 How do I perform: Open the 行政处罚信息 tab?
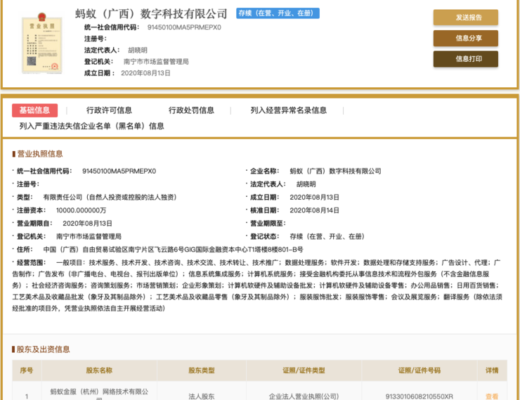[191, 110]
